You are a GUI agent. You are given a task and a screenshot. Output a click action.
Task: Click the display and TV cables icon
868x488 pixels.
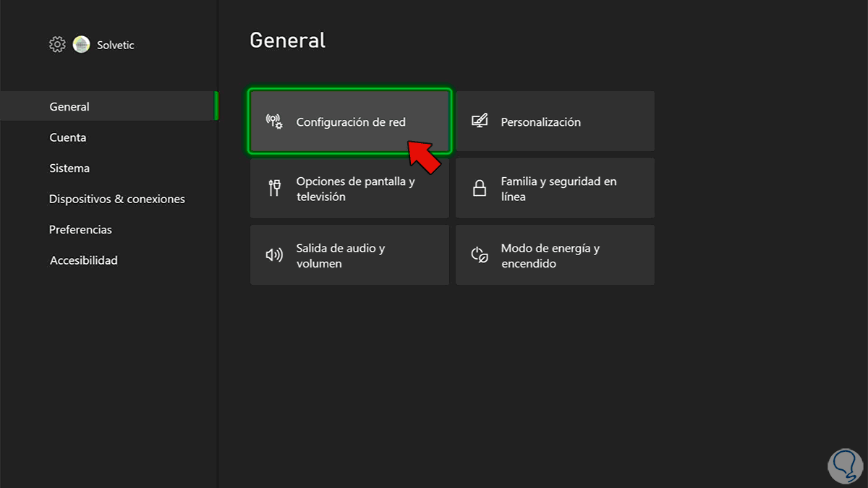pyautogui.click(x=274, y=189)
